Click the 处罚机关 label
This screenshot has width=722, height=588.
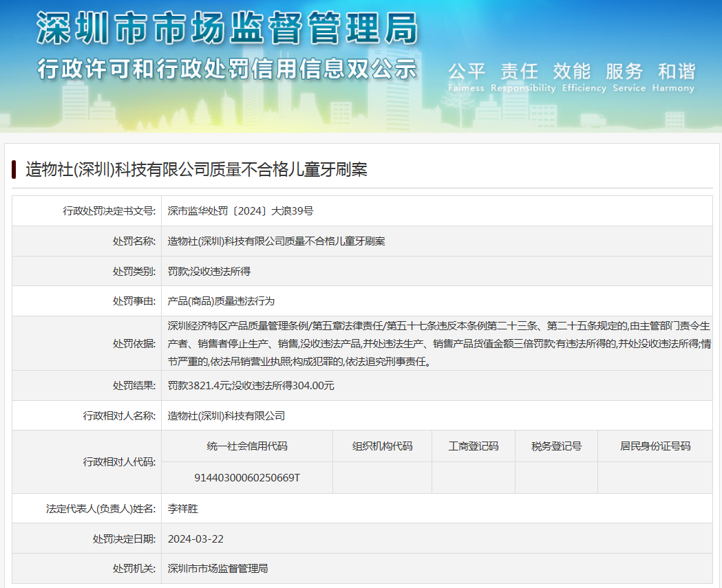(134, 569)
